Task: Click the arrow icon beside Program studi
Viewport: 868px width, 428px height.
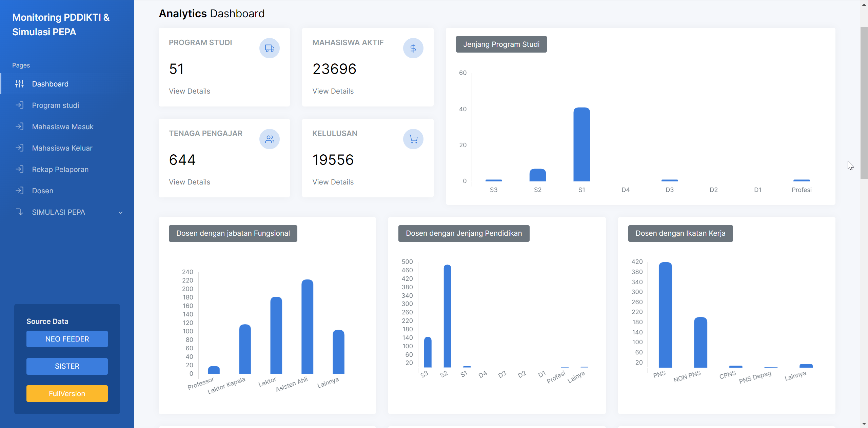Action: click(x=20, y=105)
